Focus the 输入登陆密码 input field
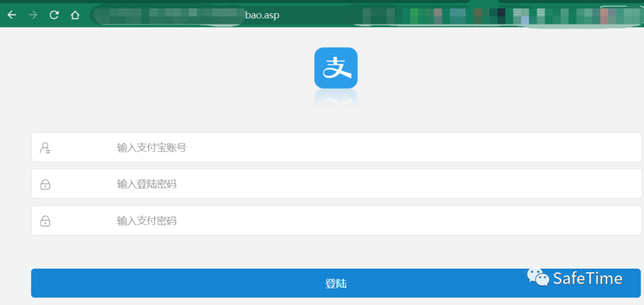 click(336, 183)
